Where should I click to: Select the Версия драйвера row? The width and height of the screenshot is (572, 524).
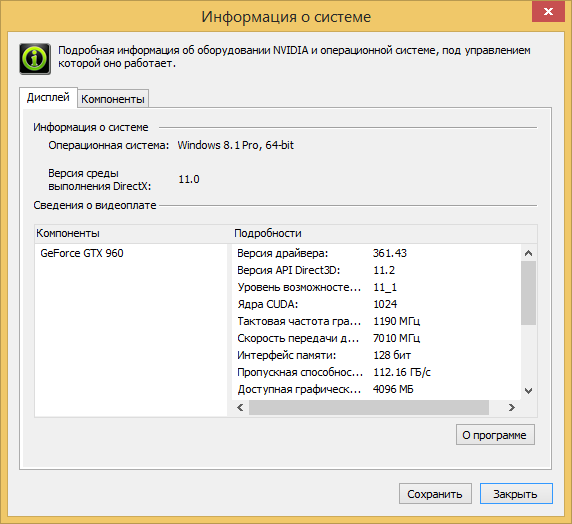coord(376,253)
